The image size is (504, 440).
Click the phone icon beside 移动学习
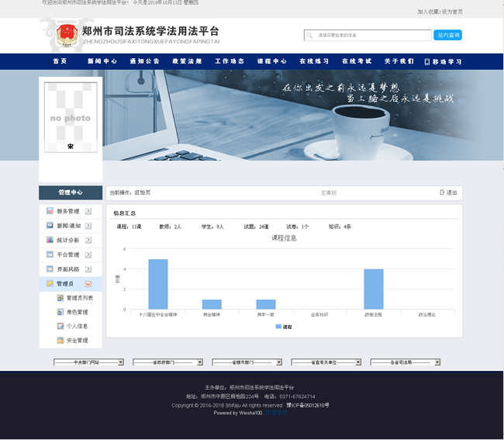(x=427, y=62)
